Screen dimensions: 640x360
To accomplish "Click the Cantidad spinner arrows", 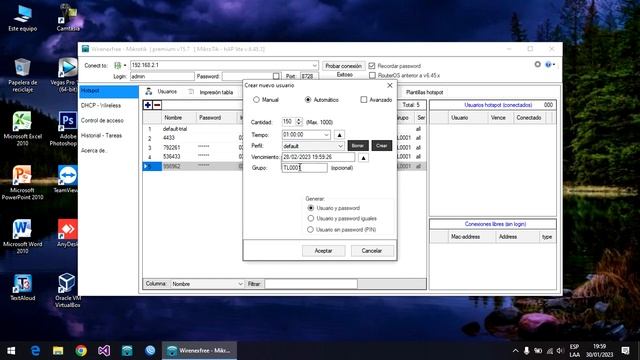I will [x=299, y=122].
